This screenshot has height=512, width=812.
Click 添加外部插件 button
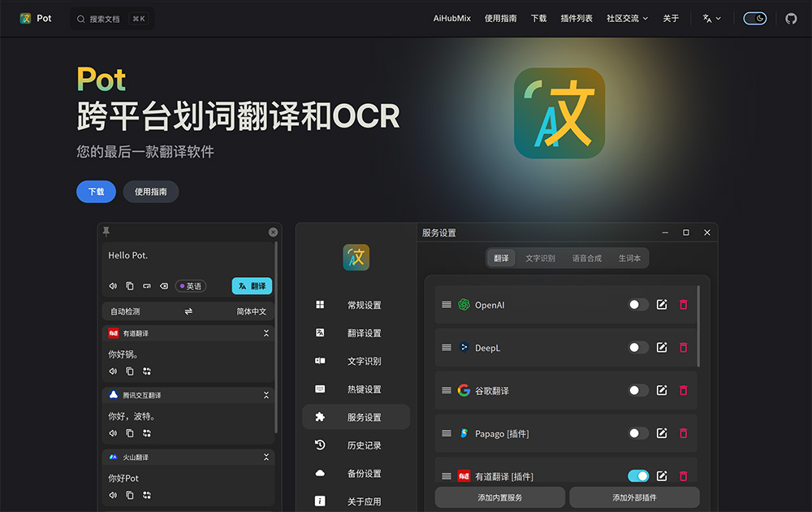634,497
